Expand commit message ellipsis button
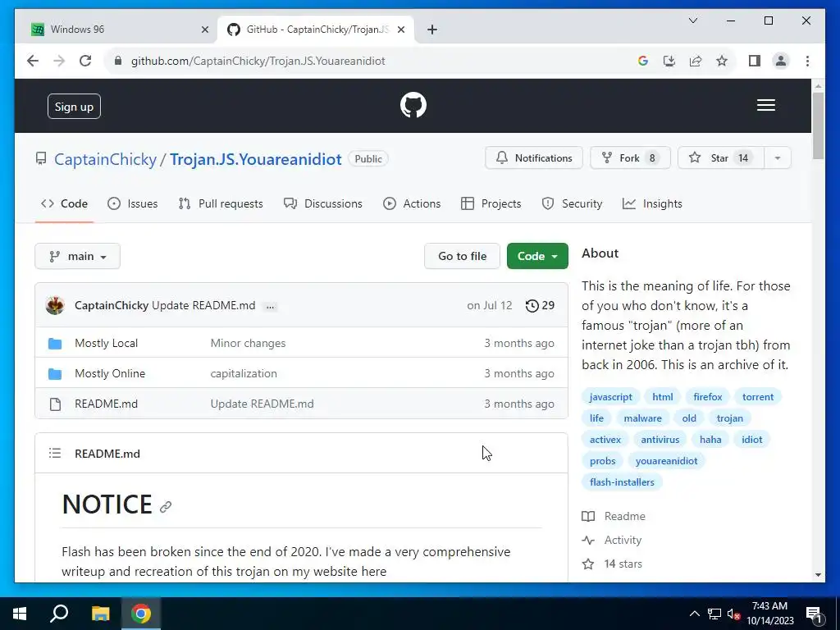The image size is (840, 630). click(x=270, y=307)
